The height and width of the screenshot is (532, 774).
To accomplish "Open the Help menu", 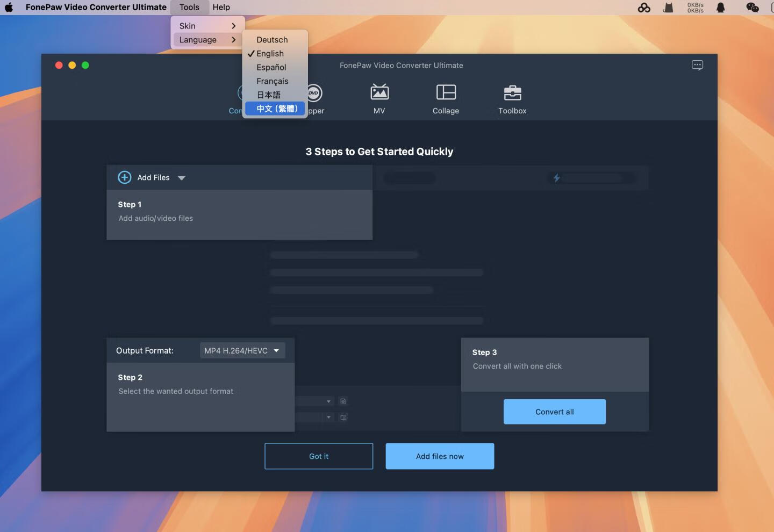I will click(x=221, y=7).
